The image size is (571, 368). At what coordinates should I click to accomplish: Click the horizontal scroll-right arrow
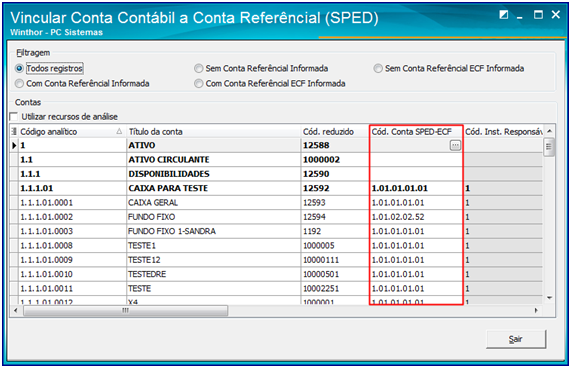pos(536,310)
